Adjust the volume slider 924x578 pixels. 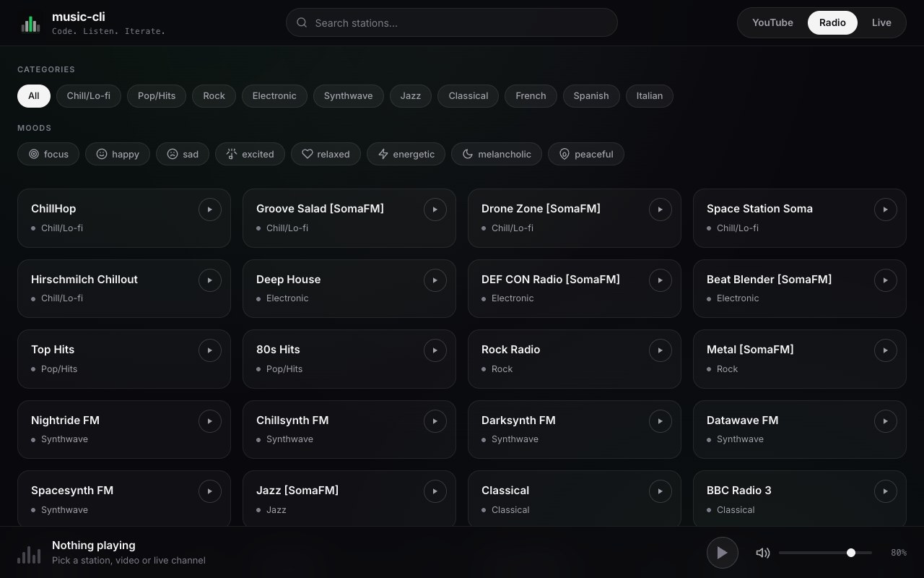825,553
